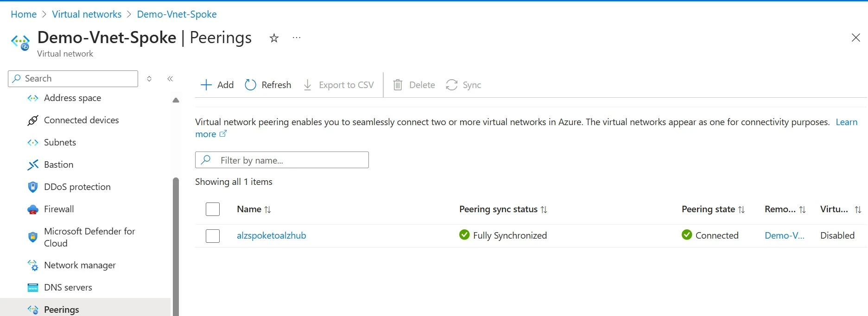Click Export to CSV
The width and height of the screenshot is (868, 316).
point(338,85)
